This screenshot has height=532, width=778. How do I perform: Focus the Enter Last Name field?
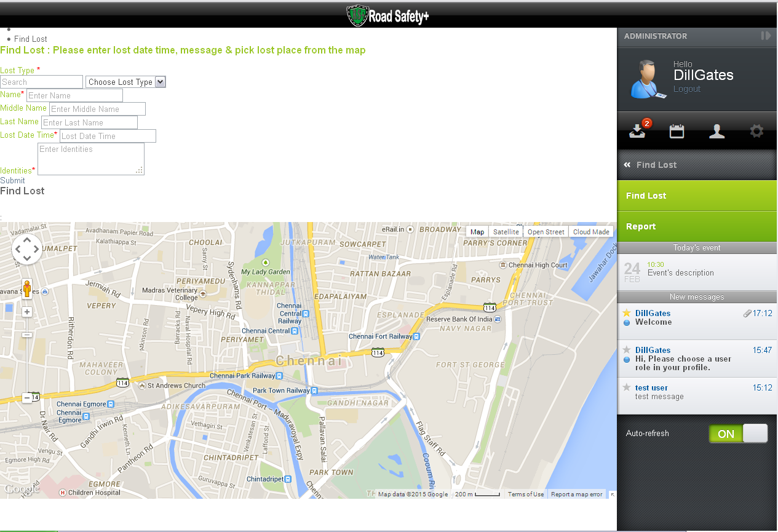pyautogui.click(x=89, y=122)
